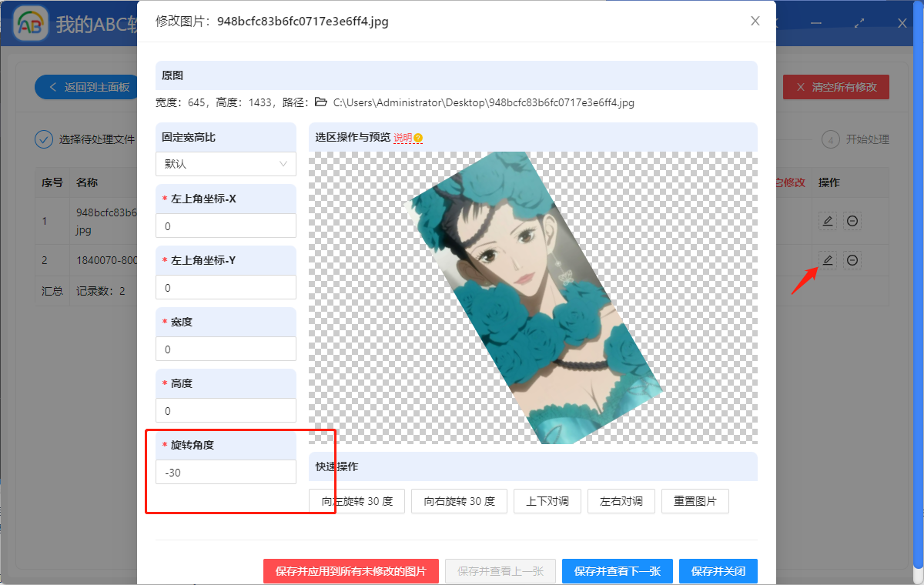Remove image 1840070-800 using its minus icon

(852, 260)
